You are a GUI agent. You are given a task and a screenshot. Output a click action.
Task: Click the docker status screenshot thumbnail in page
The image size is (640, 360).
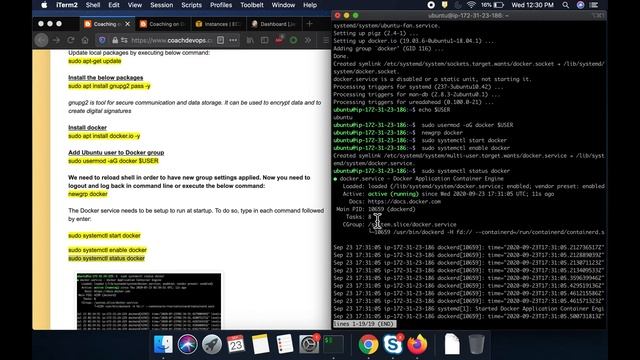click(x=149, y=301)
